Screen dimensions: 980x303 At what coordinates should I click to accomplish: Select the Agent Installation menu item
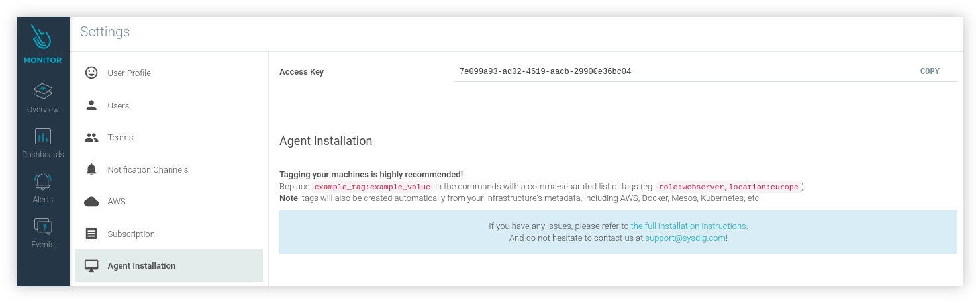point(142,266)
